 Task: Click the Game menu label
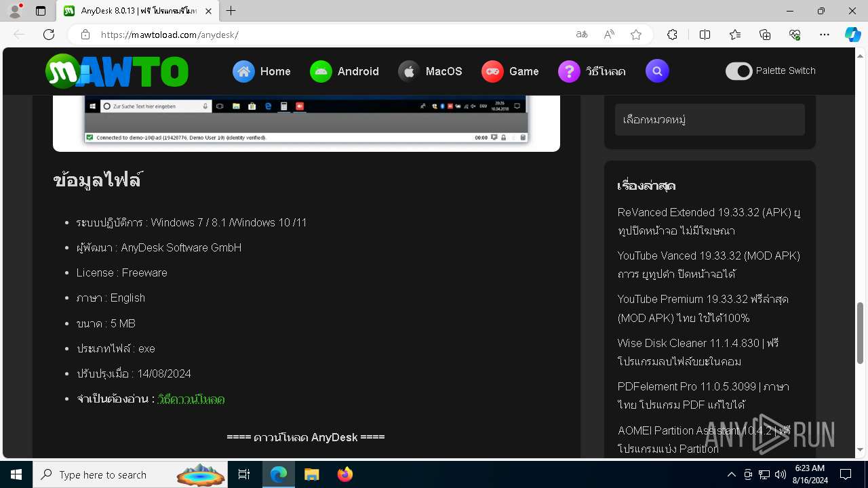pos(524,71)
